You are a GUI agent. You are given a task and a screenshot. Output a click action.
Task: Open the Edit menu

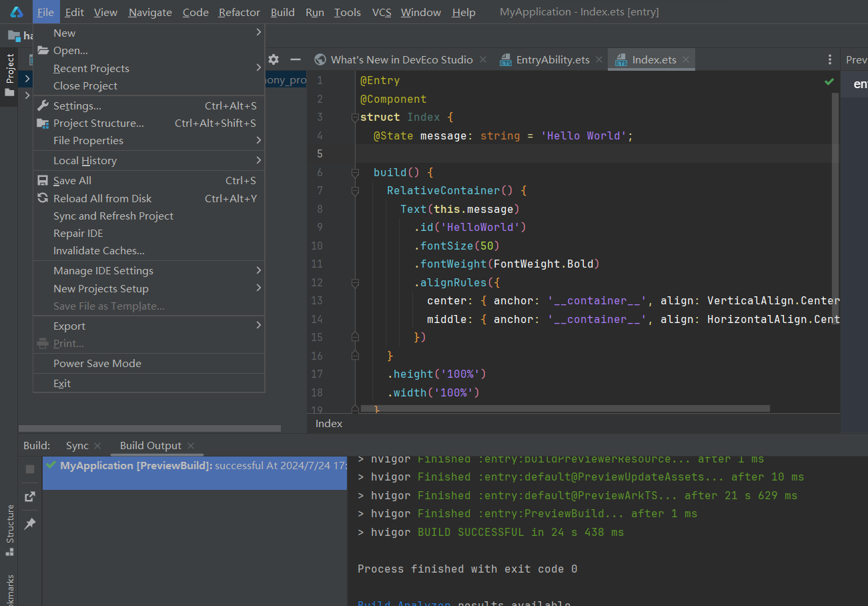75,12
